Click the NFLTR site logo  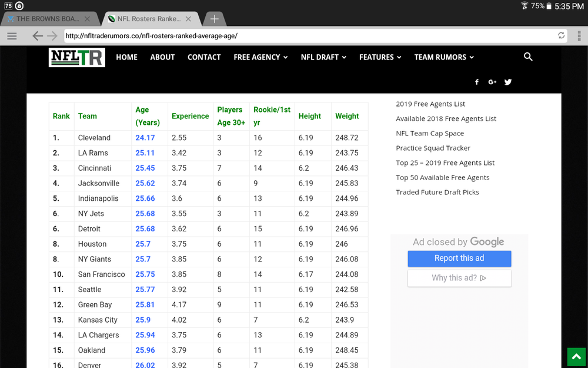click(77, 58)
